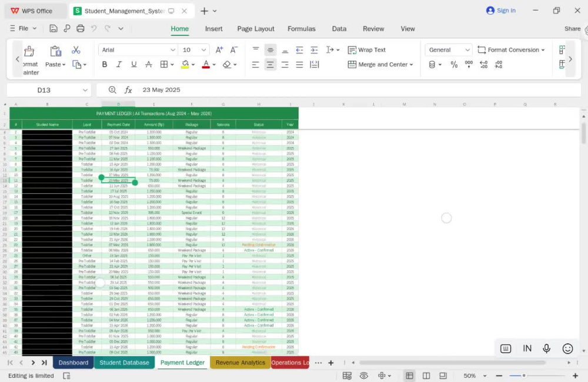Open the Revenue Analytics sheet tab
This screenshot has height=382, width=588.
tap(240, 363)
